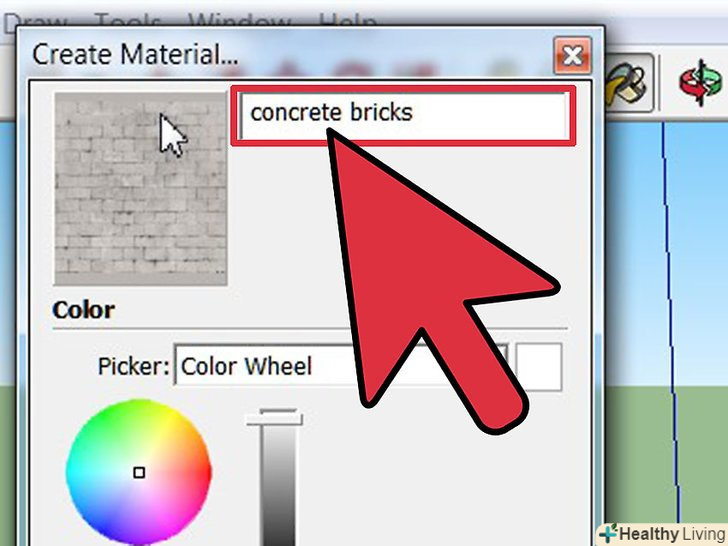
Task: Activate the Orbit tool with red-green arrows
Action: (x=701, y=84)
